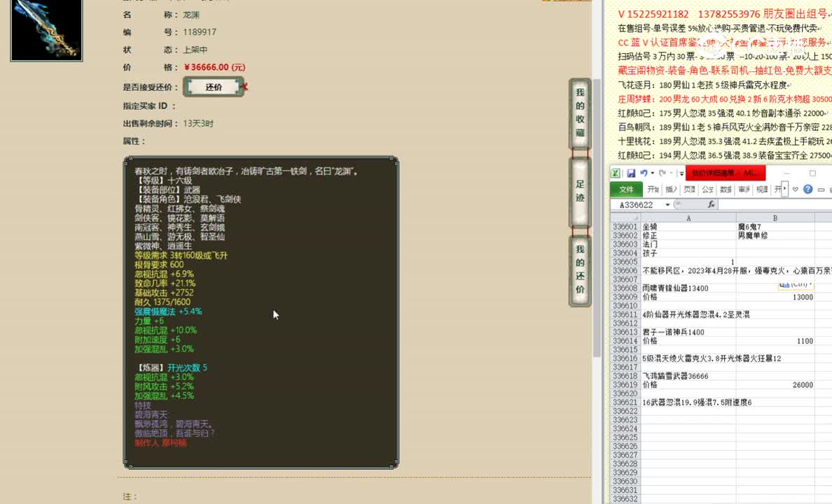Undo the last action in Excel

pos(644,173)
